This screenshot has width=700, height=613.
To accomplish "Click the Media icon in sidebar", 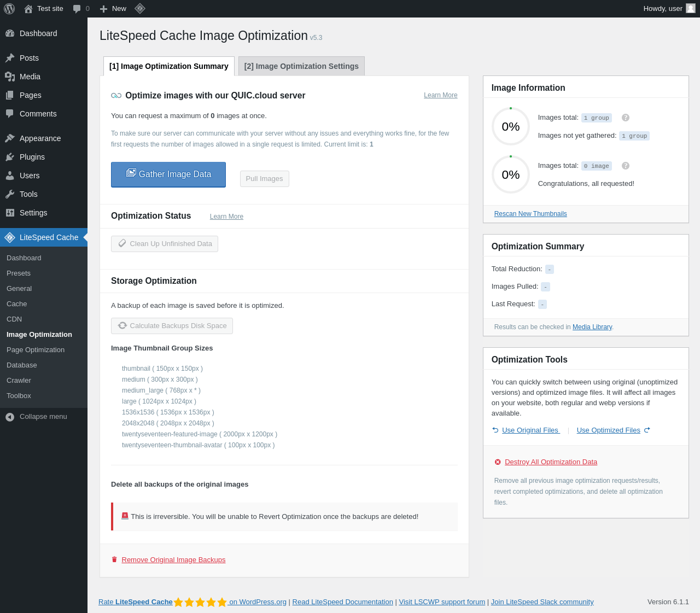I will pyautogui.click(x=10, y=77).
